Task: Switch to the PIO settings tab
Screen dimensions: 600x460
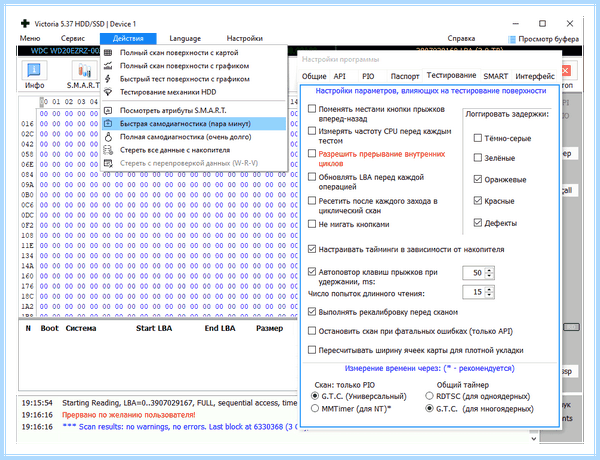Action: (x=368, y=76)
